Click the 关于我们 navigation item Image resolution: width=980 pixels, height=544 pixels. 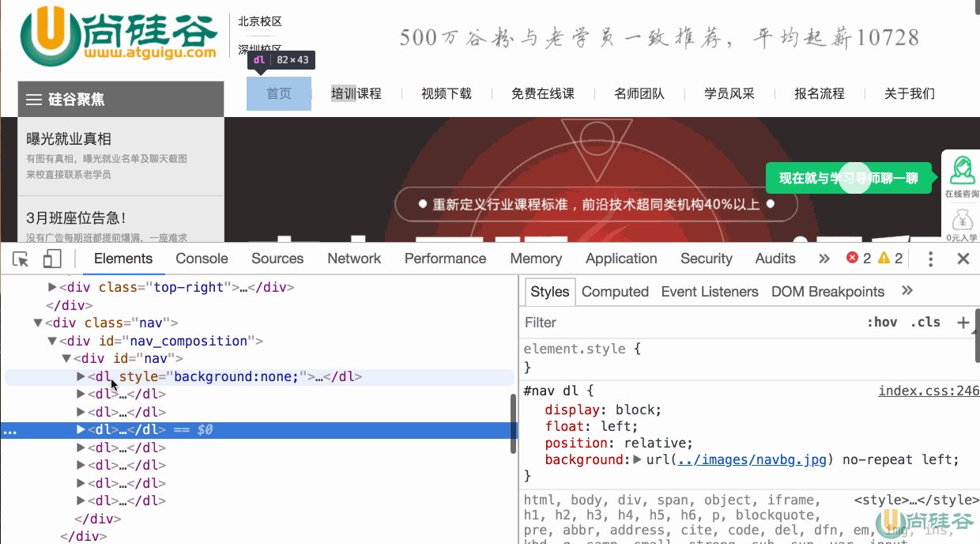[910, 93]
